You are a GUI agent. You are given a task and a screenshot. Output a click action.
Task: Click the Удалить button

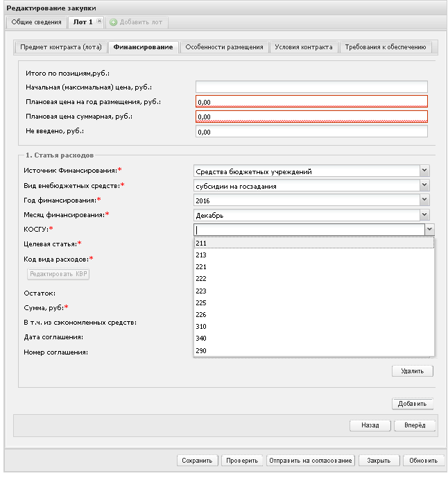[413, 371]
